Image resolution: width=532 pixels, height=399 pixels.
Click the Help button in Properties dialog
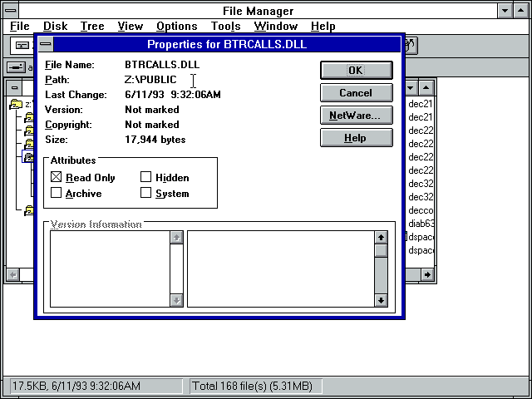click(357, 138)
